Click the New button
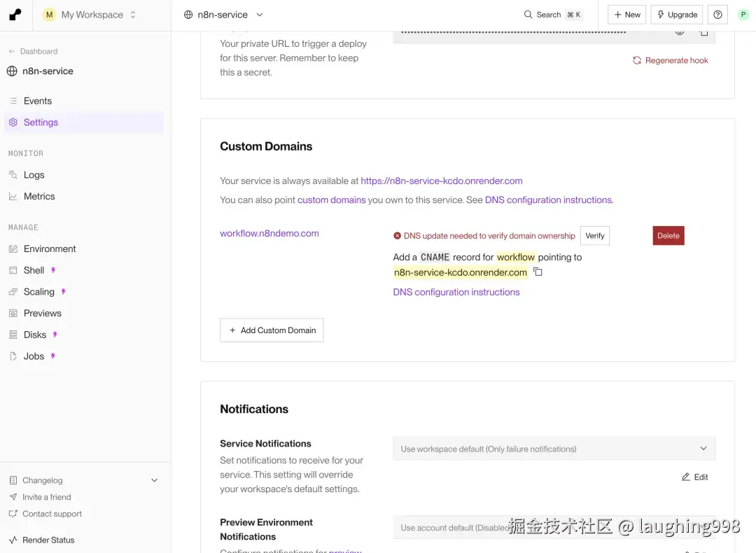 pos(626,15)
